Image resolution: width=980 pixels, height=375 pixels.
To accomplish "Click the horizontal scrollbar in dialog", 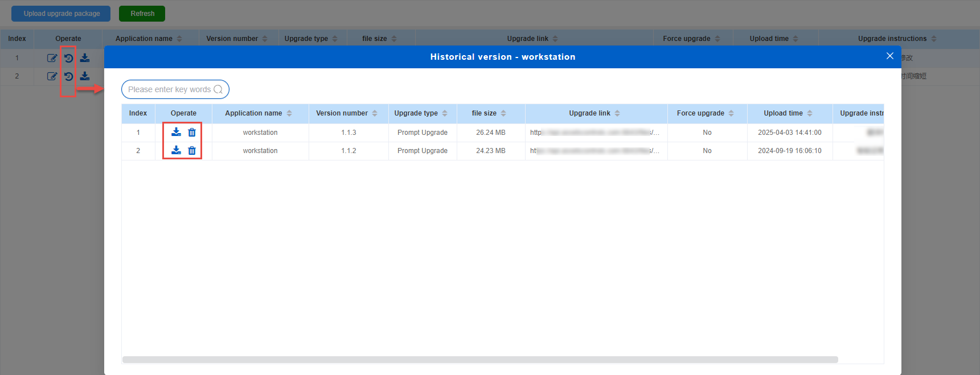I will pyautogui.click(x=479, y=360).
